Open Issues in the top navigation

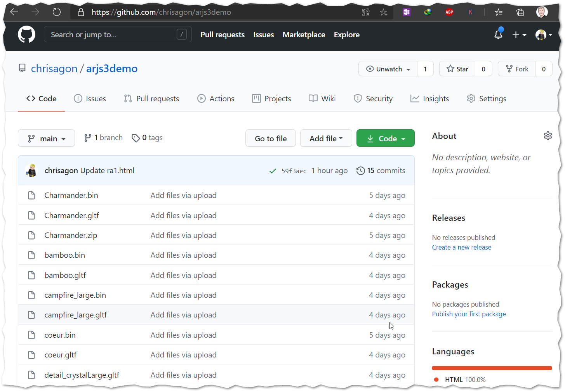click(x=264, y=35)
